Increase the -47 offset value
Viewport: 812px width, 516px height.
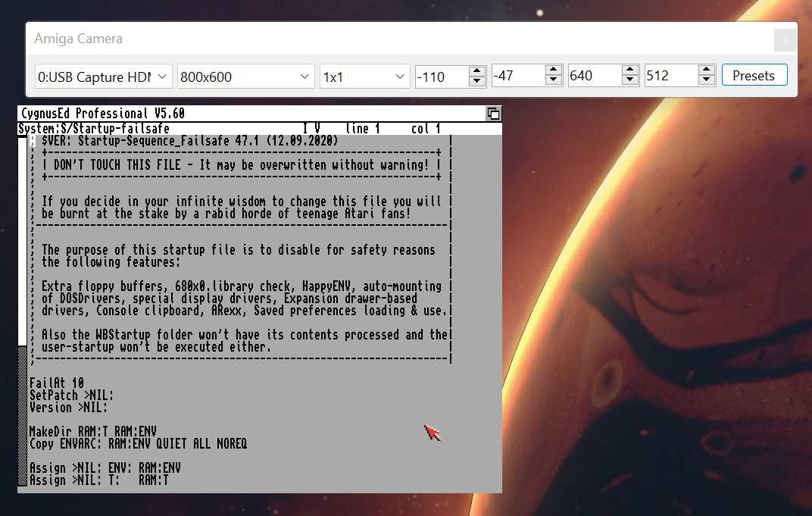click(x=553, y=70)
